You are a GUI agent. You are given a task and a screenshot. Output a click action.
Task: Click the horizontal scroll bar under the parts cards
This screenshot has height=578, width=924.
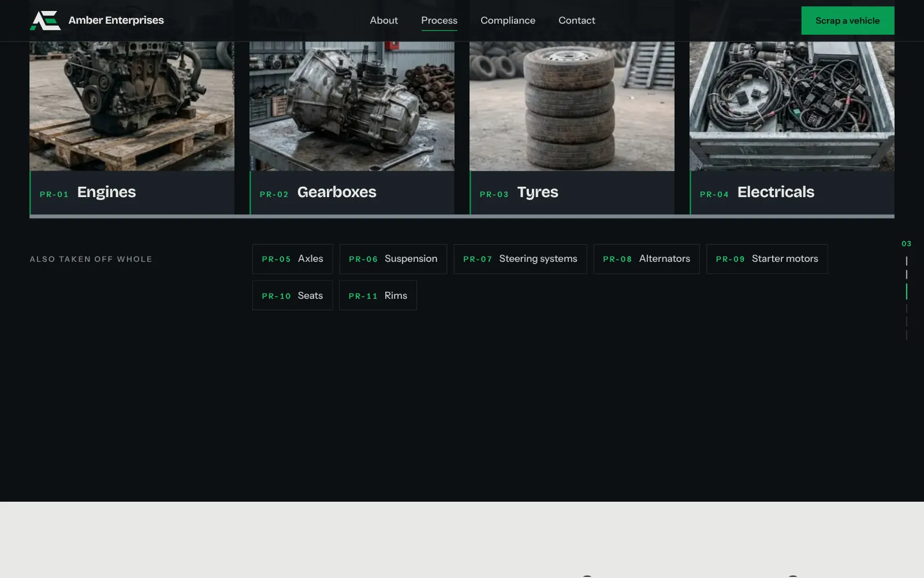(462, 217)
